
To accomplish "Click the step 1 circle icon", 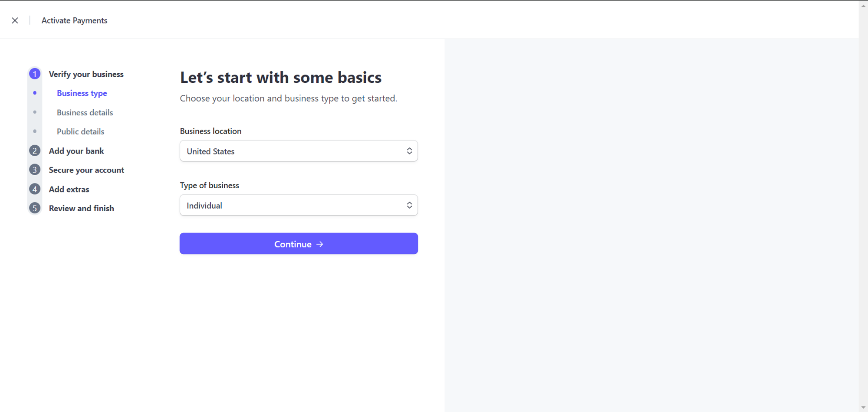I will 35,74.
